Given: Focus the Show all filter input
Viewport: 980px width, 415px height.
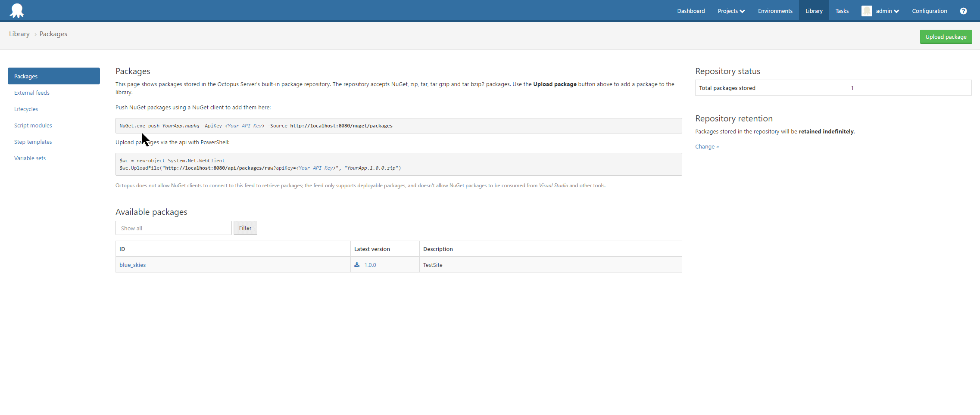Looking at the screenshot, I should point(173,228).
